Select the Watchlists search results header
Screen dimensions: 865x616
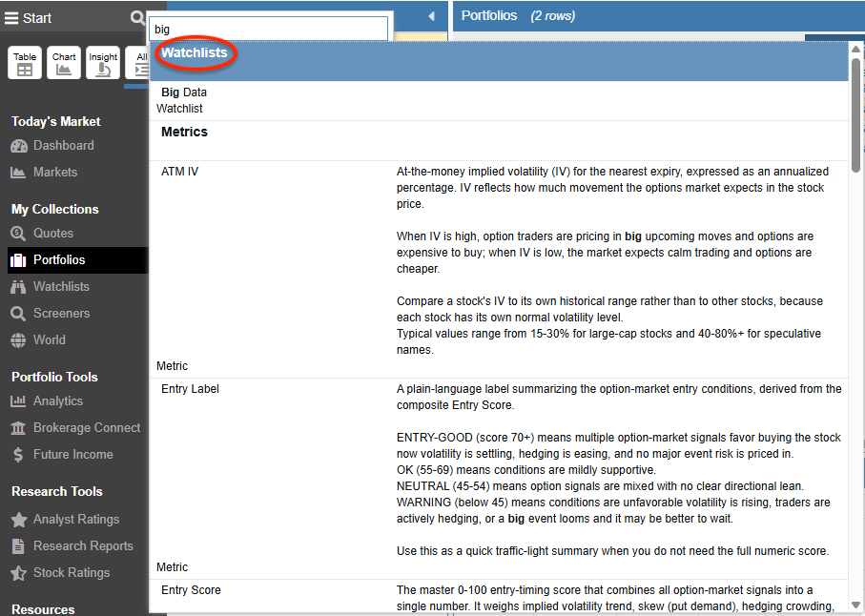pyautogui.click(x=499, y=61)
